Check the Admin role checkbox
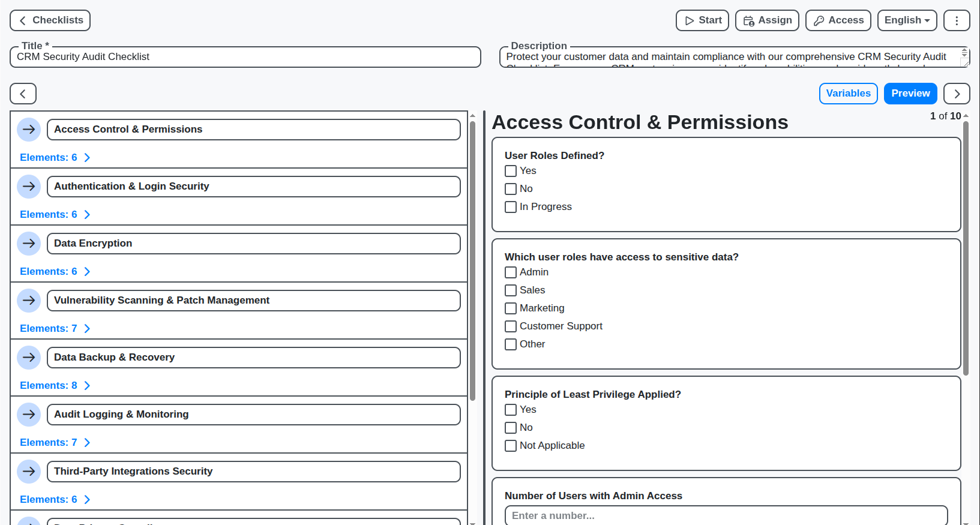The width and height of the screenshot is (980, 525). (x=511, y=272)
